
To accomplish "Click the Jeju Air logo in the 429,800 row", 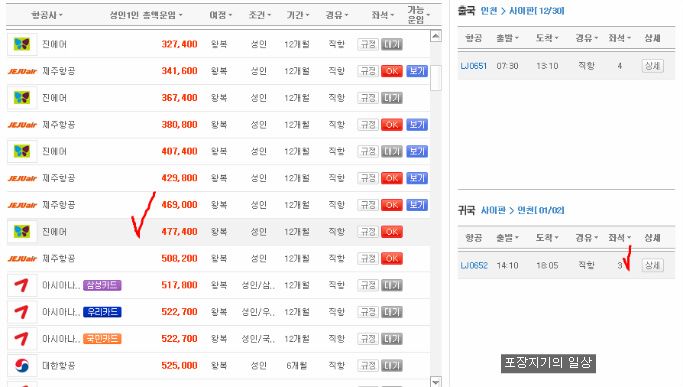I will (x=22, y=178).
